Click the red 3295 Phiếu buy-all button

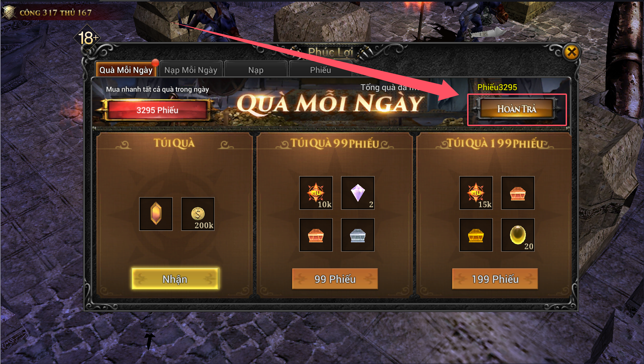pyautogui.click(x=157, y=110)
